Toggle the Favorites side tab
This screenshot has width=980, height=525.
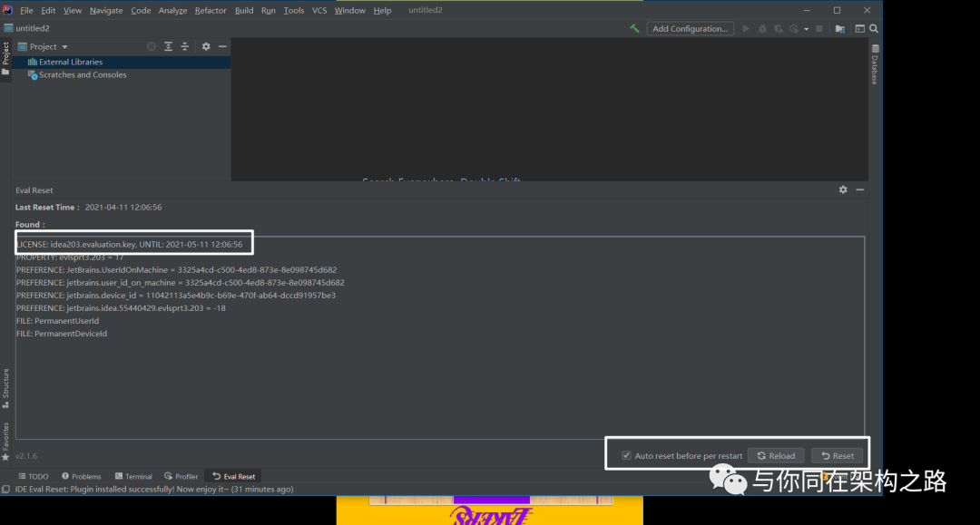pyautogui.click(x=5, y=442)
